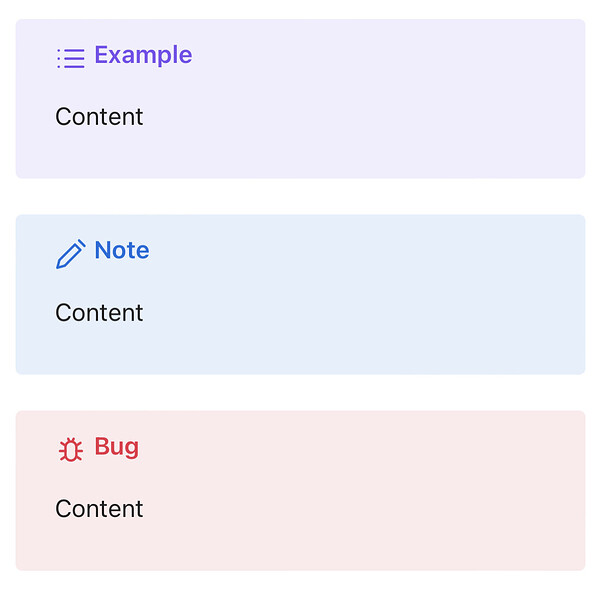Click the word Content under the Example heading

pos(99,117)
